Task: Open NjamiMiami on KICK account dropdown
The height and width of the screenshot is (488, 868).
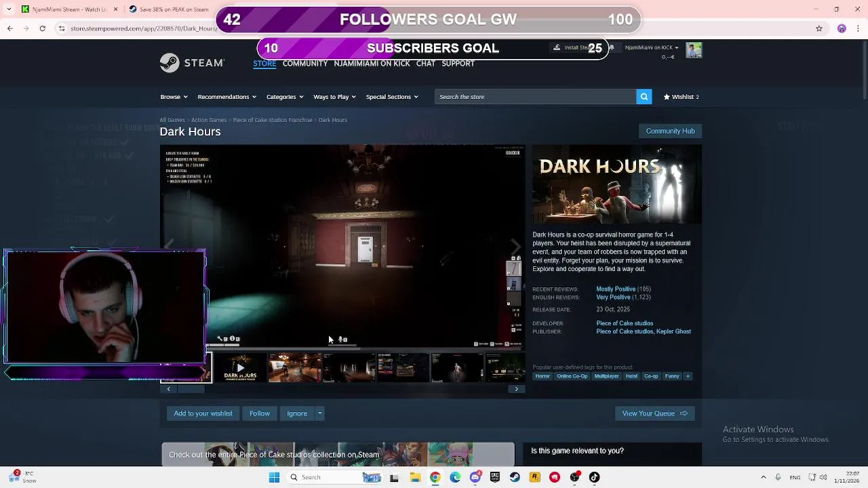Action: pos(651,47)
